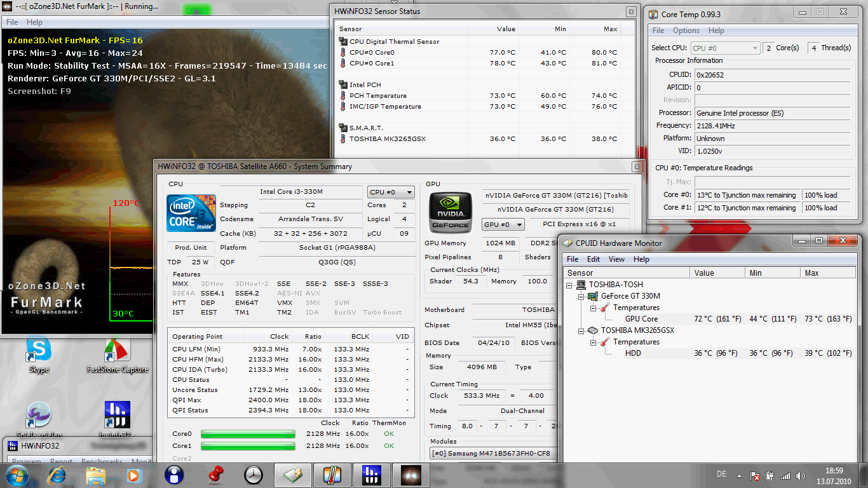Switch to CPUID Hardware Monitor taskbar icon

(x=292, y=474)
